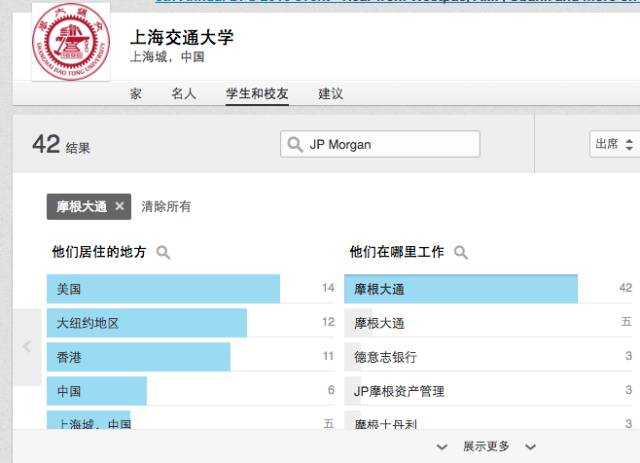Click 清除所有 to clear filters
This screenshot has height=463, width=640.
(166, 207)
